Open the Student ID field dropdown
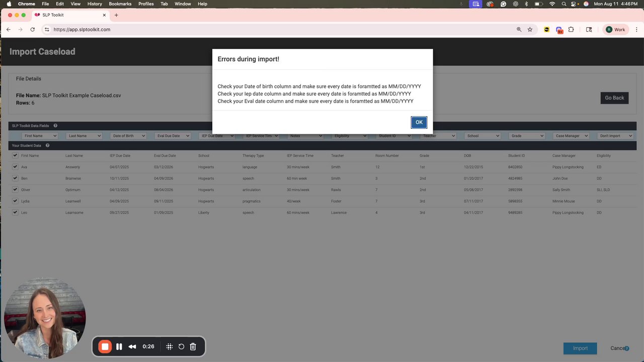The height and width of the screenshot is (362, 644). (x=394, y=136)
